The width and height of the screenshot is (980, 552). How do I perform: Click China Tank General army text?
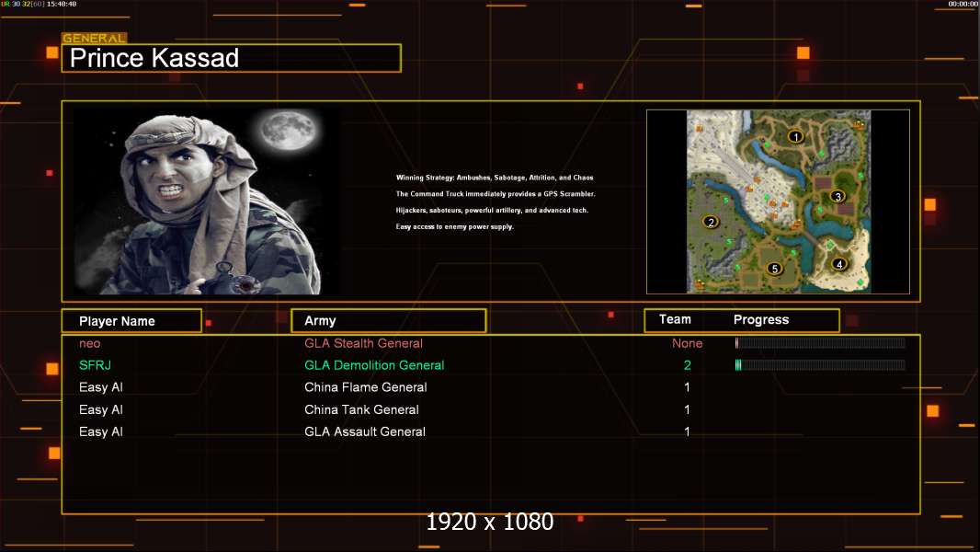tap(361, 409)
